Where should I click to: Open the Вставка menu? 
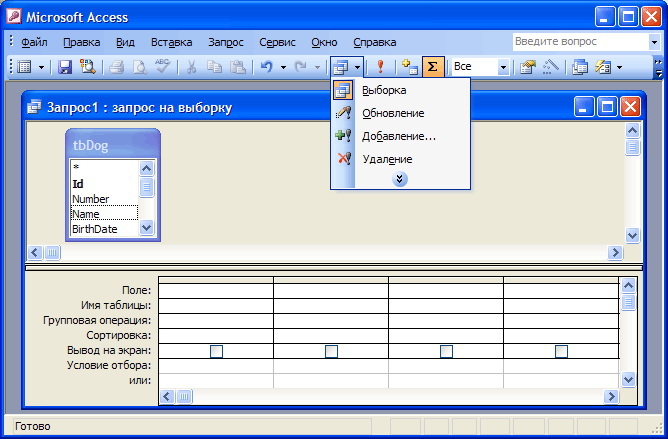tap(171, 42)
